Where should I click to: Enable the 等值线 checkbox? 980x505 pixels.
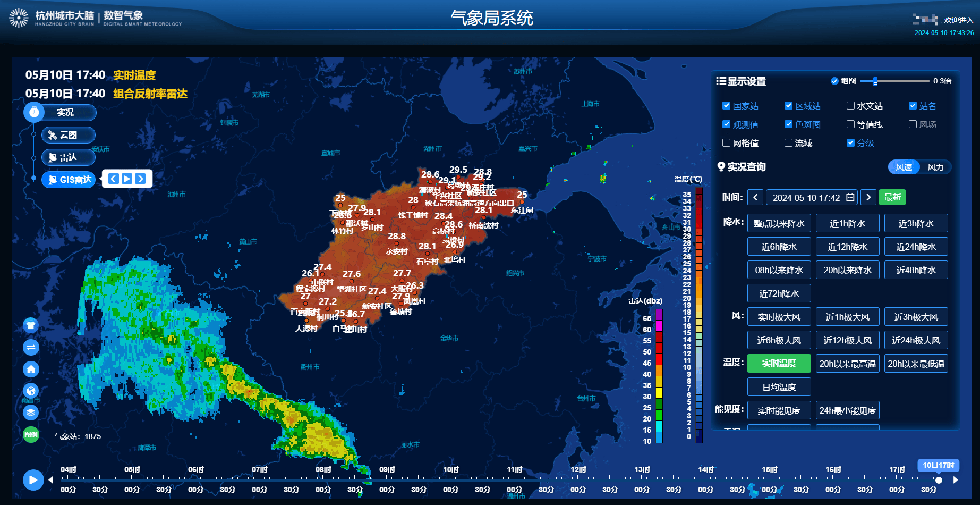(x=850, y=124)
